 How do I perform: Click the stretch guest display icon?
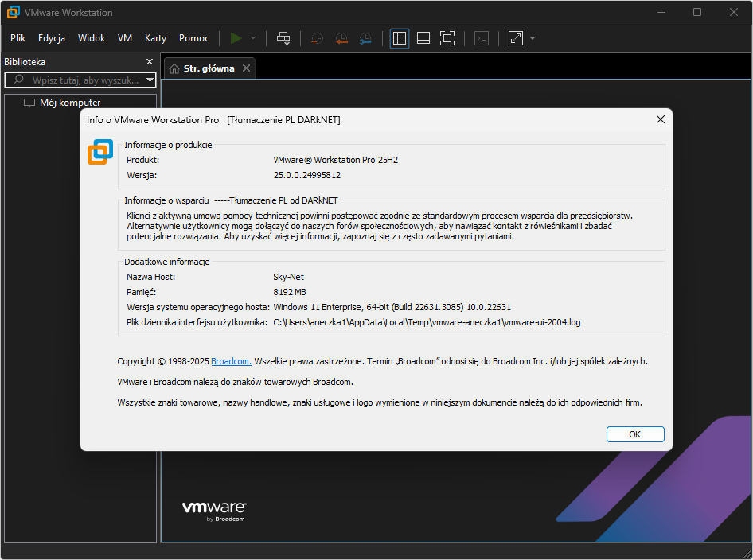(515, 38)
